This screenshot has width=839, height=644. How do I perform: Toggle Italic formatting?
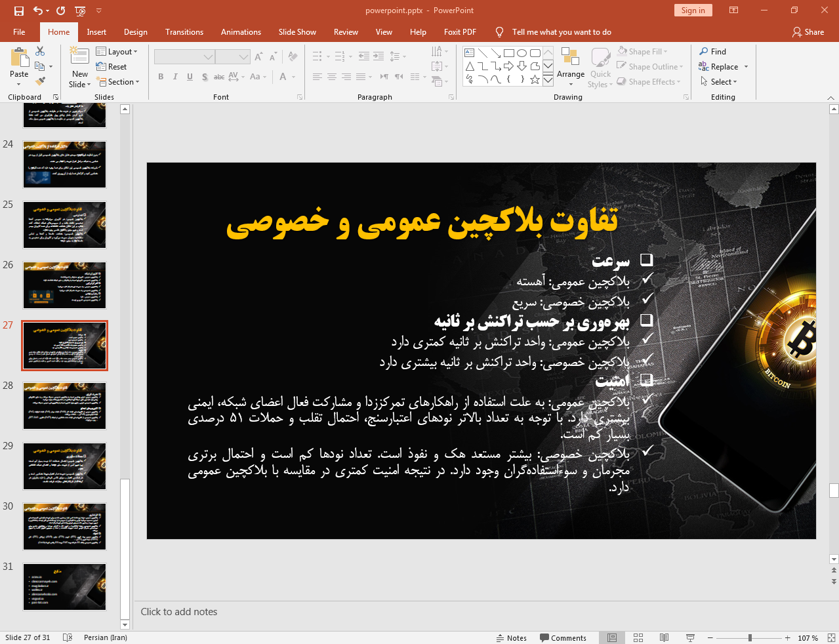(175, 77)
